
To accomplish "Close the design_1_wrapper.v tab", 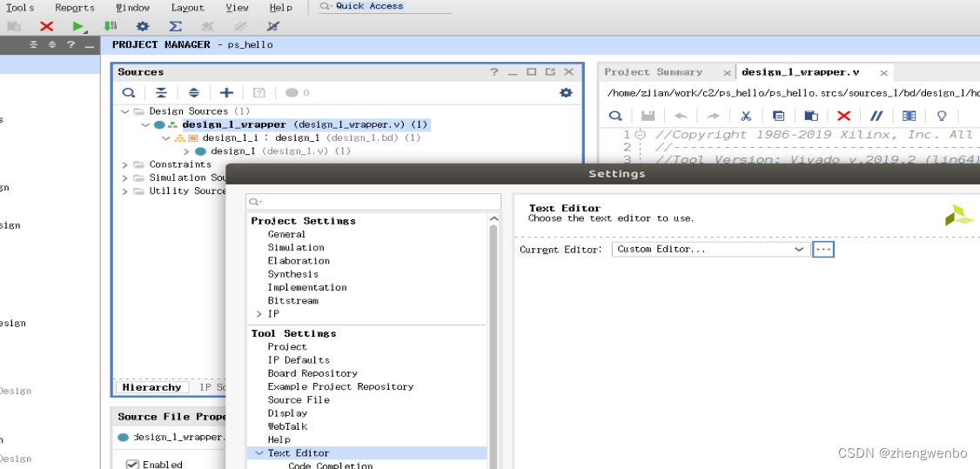I will tap(883, 73).
